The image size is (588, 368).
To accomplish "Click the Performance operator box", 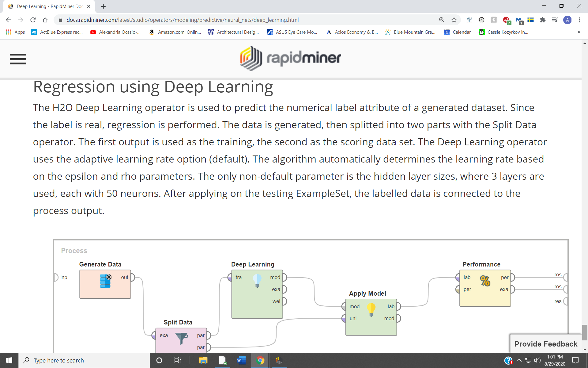I will point(485,288).
